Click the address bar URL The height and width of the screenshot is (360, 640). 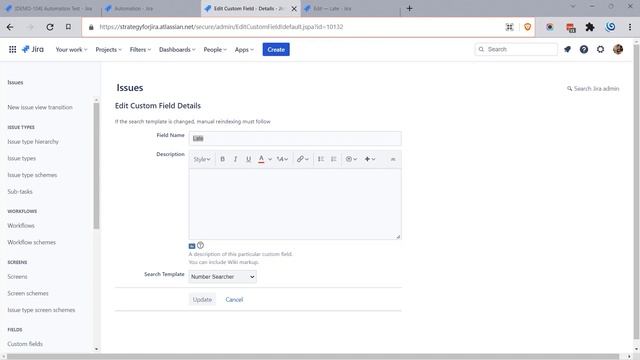[221, 27]
